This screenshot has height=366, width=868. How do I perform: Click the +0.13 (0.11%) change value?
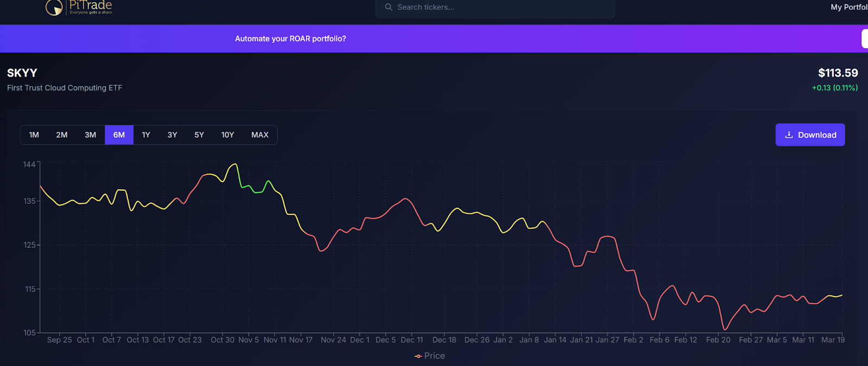pyautogui.click(x=834, y=88)
